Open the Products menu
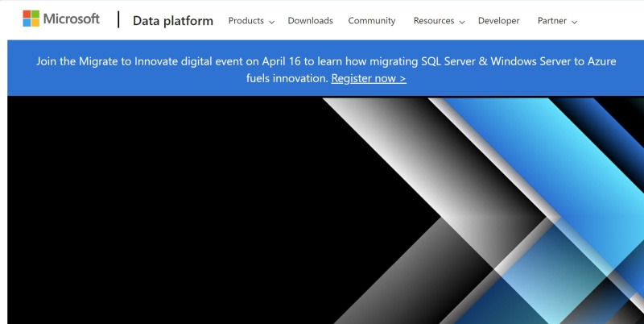Image resolution: width=644 pixels, height=324 pixels. point(251,21)
